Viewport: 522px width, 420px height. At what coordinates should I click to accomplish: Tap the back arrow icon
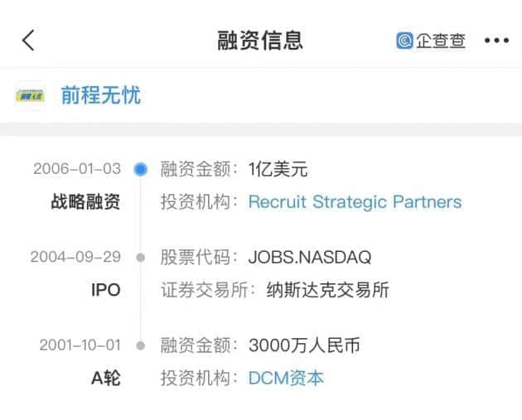tap(28, 40)
